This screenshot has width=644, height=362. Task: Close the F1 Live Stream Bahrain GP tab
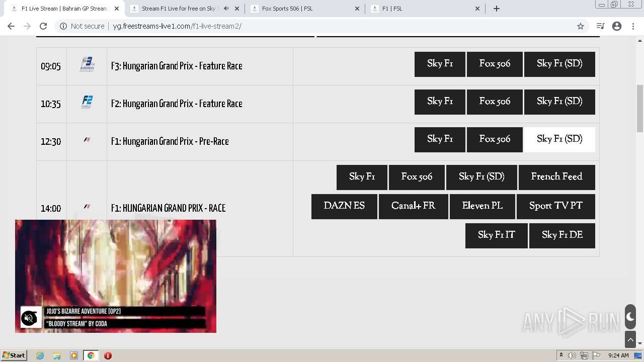tap(117, 9)
